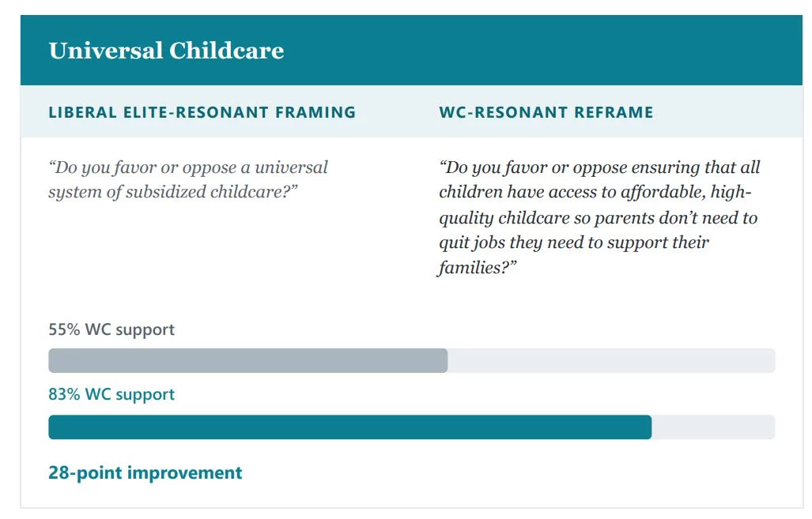Select the WC-Resonant Reframe heading
The image size is (812, 519).
[x=546, y=112]
